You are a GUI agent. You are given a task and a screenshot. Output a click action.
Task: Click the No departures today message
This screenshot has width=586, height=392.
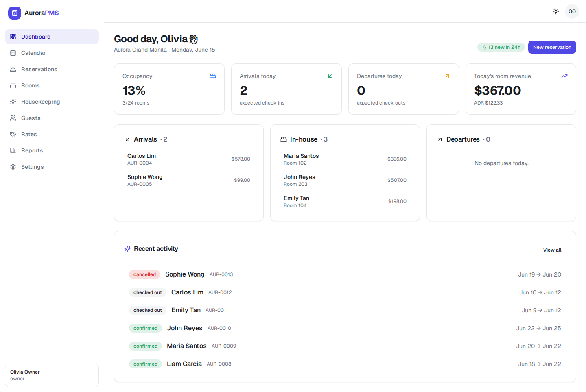click(x=501, y=163)
